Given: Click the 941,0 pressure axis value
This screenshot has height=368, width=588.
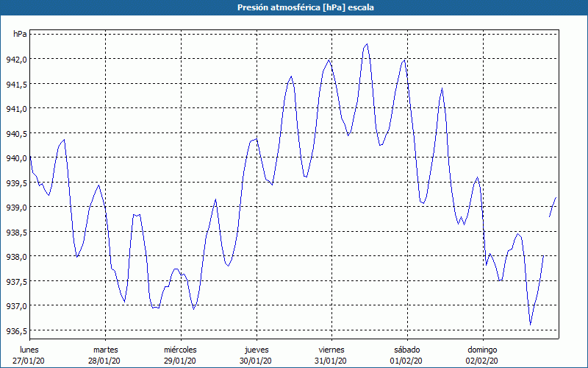Looking at the screenshot, I should [17, 108].
